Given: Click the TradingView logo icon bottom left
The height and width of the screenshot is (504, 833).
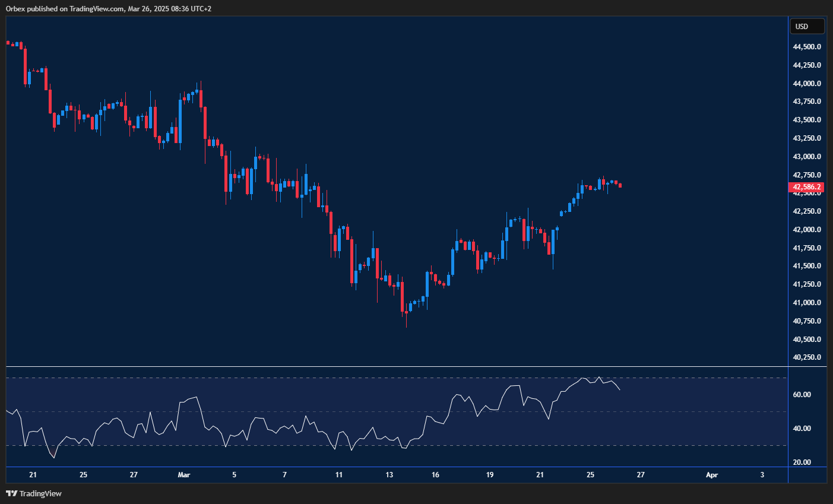Looking at the screenshot, I should (x=11, y=493).
